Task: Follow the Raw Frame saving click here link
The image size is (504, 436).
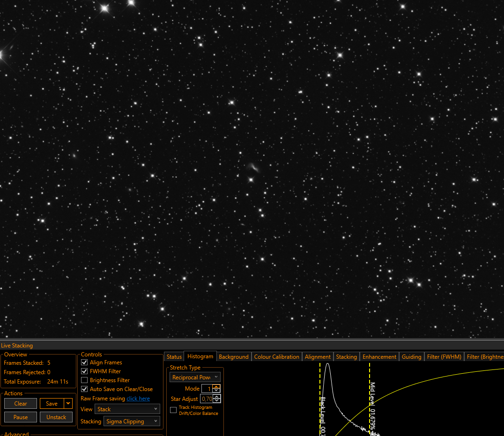Action: [138, 399]
